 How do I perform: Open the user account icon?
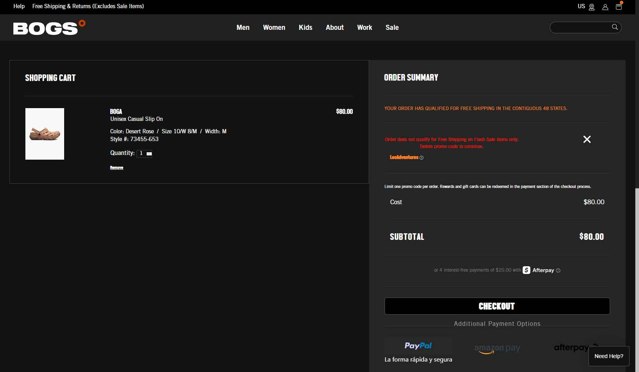pos(605,7)
